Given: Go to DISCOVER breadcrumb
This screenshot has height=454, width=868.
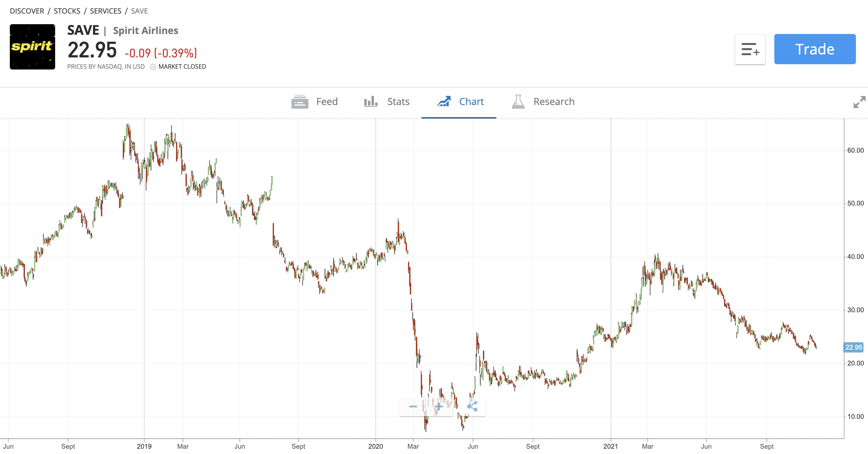Looking at the screenshot, I should [x=27, y=11].
